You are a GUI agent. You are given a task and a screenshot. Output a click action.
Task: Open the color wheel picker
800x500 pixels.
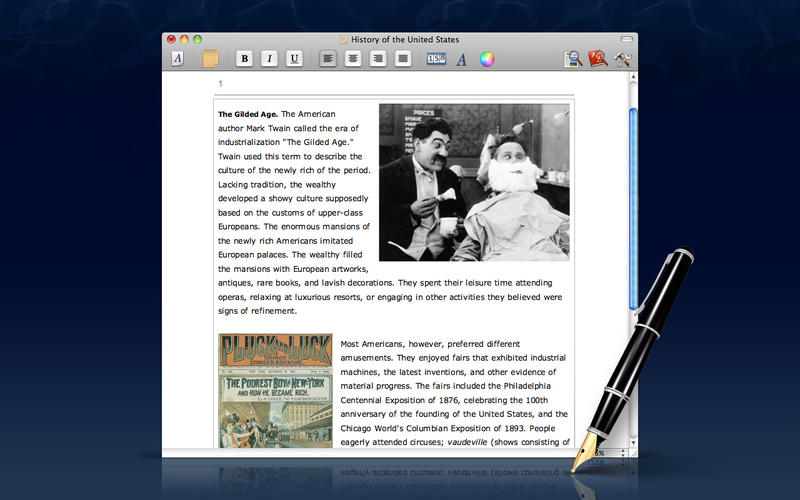pyautogui.click(x=487, y=59)
